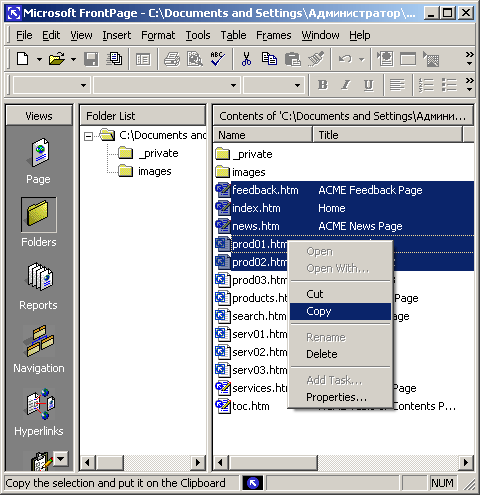480x495 pixels.
Task: Expand the arrow next to Open icon
Action: pyautogui.click(x=73, y=60)
